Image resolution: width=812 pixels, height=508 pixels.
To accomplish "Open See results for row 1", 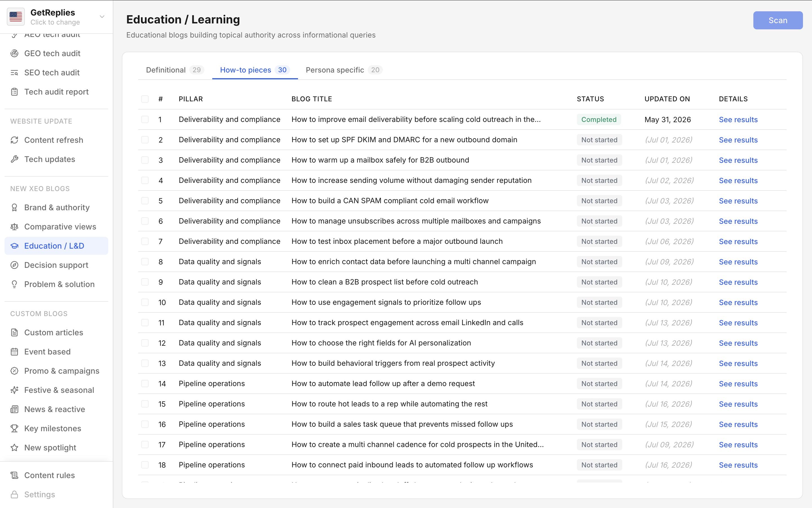I will click(x=738, y=120).
